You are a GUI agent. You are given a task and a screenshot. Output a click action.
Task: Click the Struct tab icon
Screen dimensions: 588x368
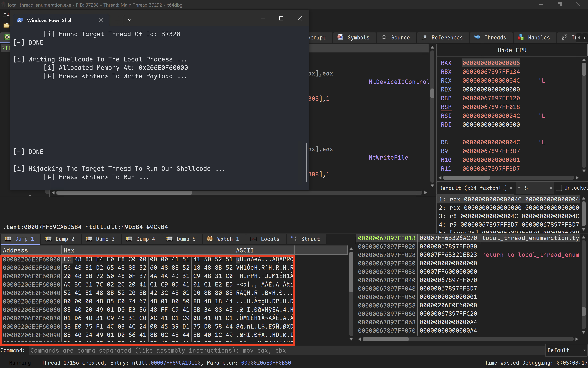pos(294,239)
